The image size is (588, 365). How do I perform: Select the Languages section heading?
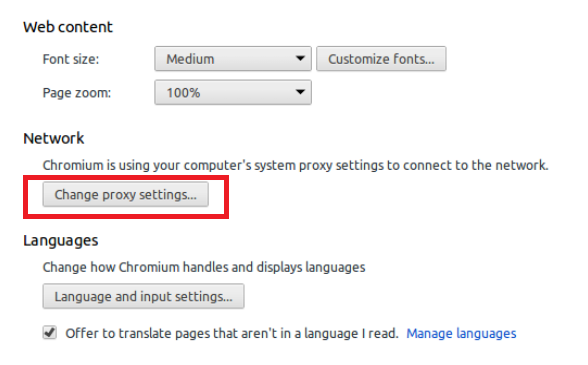pyautogui.click(x=61, y=240)
